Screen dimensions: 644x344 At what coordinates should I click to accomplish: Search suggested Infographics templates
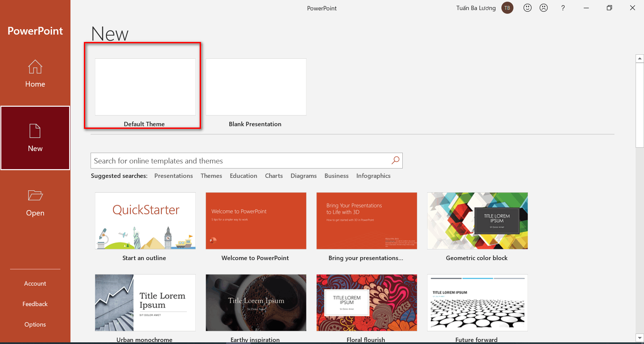tap(374, 176)
